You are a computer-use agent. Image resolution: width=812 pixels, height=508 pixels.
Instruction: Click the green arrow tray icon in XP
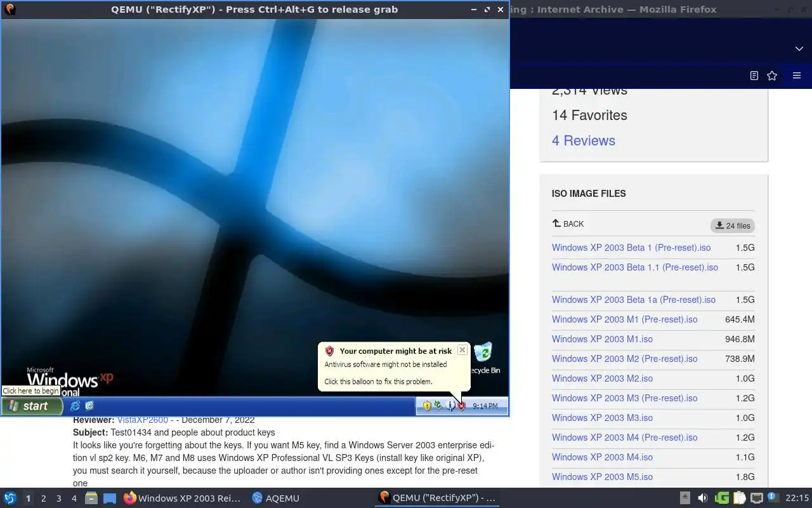pos(438,406)
